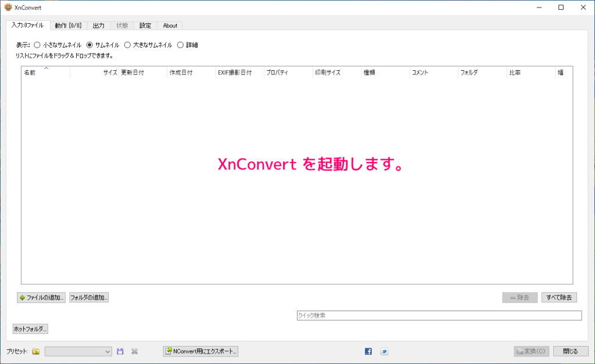Click the すべて除去 button
This screenshot has height=364, width=595.
(560, 298)
